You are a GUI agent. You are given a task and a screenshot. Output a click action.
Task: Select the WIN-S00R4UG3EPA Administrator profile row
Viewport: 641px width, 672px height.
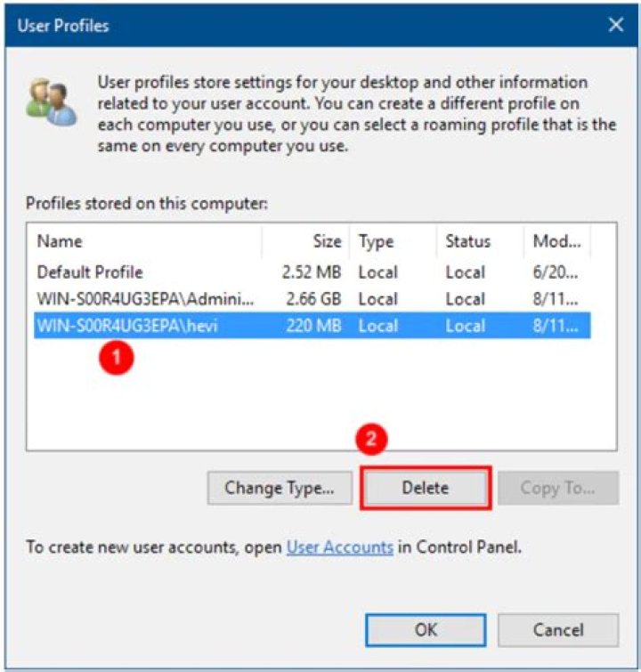click(145, 299)
